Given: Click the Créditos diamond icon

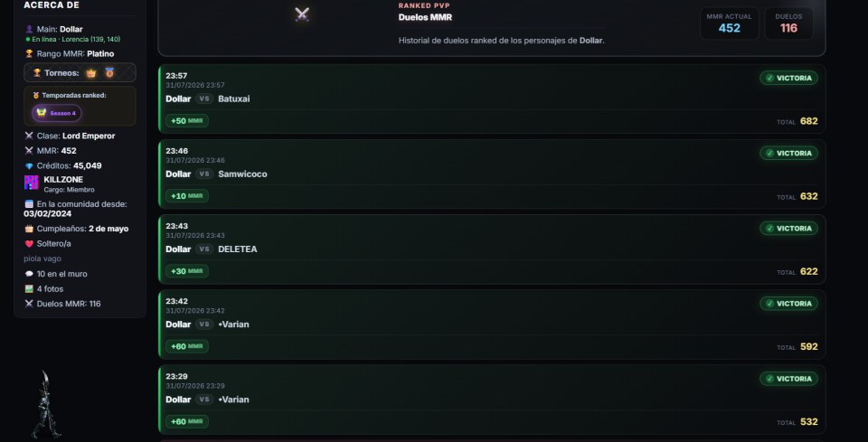Looking at the screenshot, I should pyautogui.click(x=29, y=166).
